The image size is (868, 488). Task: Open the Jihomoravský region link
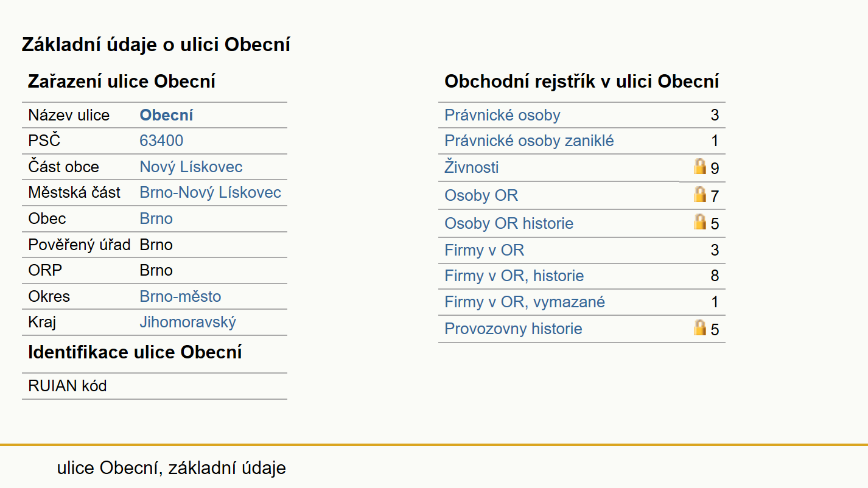[x=188, y=322]
